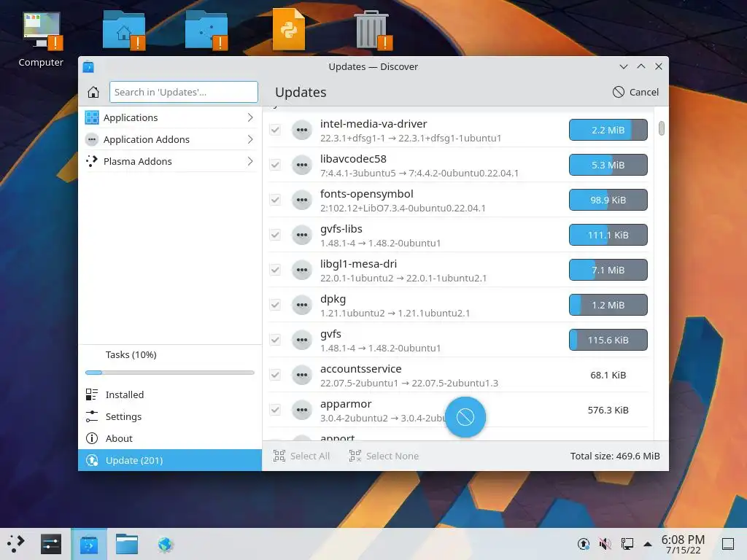Show hidden system tray icons arrow
Viewport: 747px width, 560px height.
click(648, 544)
